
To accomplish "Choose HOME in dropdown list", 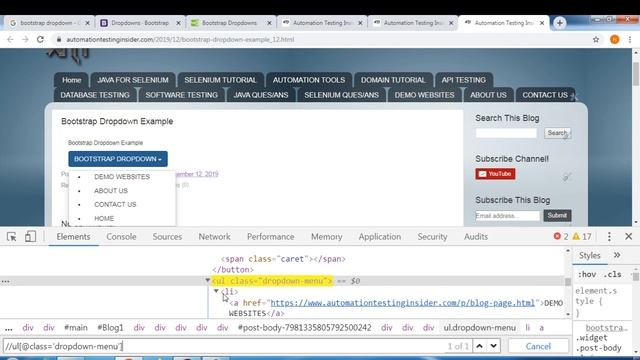I will click(x=104, y=218).
